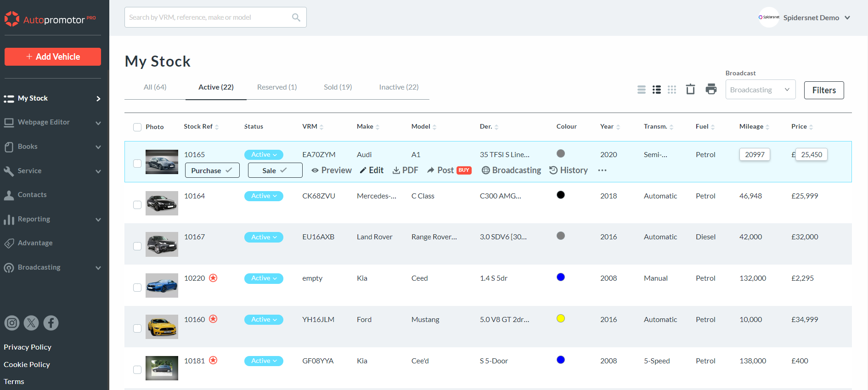Open the Broadcasting dropdown above the table
The width and height of the screenshot is (868, 390).
(x=760, y=90)
